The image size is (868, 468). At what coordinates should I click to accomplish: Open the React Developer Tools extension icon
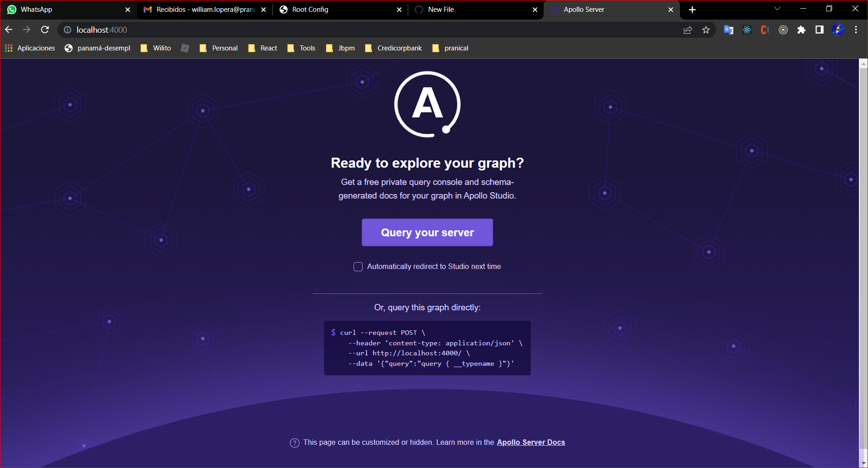(x=747, y=30)
